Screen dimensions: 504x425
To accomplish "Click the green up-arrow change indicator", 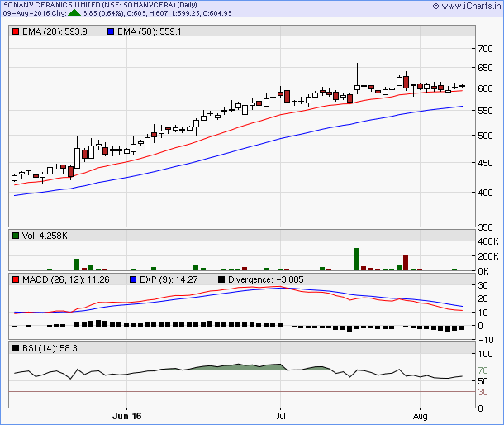I will [74, 13].
